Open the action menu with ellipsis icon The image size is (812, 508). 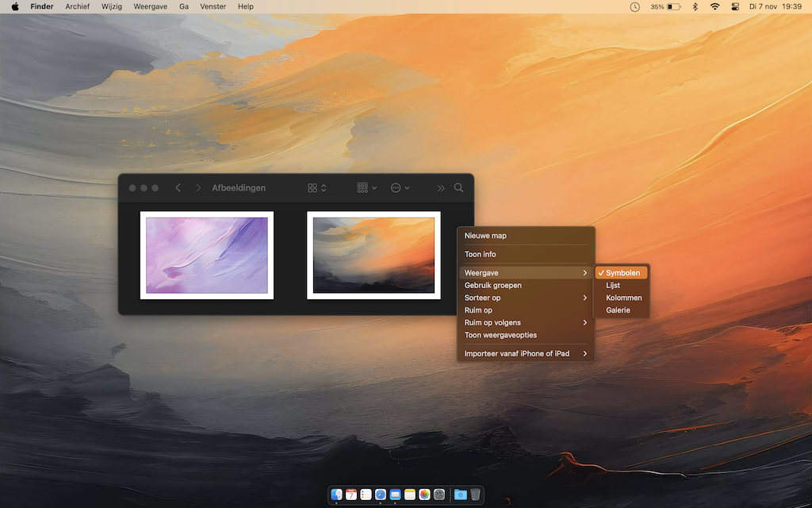coord(400,188)
